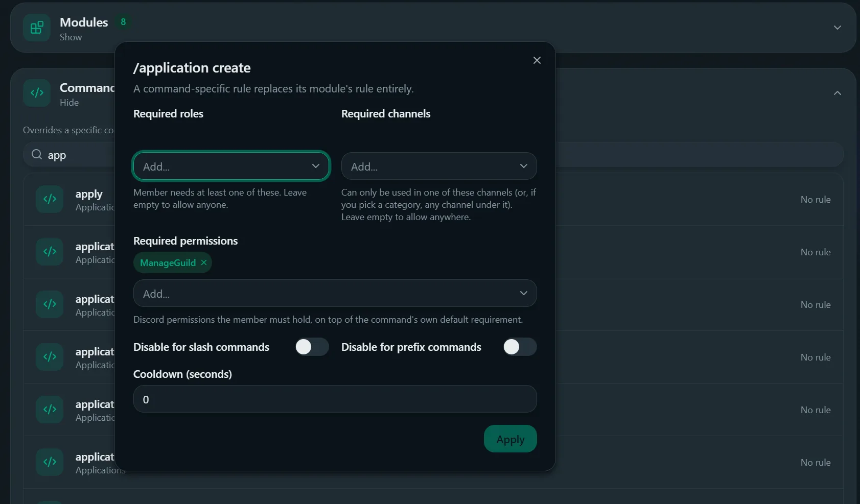Click the Commands code icon
The height and width of the screenshot is (504, 860).
37,93
